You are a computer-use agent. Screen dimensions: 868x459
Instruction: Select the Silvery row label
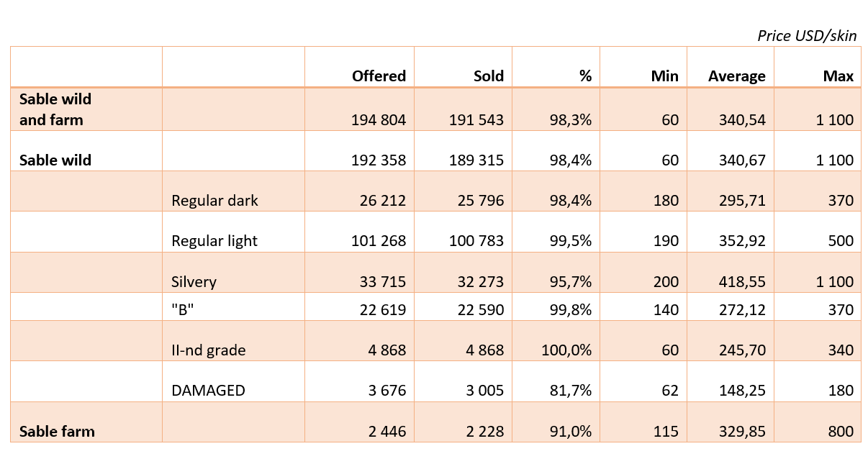pos(194,281)
